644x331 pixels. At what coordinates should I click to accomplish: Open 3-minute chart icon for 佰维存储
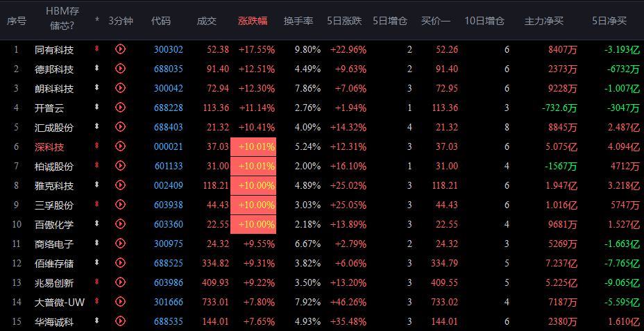coord(120,263)
